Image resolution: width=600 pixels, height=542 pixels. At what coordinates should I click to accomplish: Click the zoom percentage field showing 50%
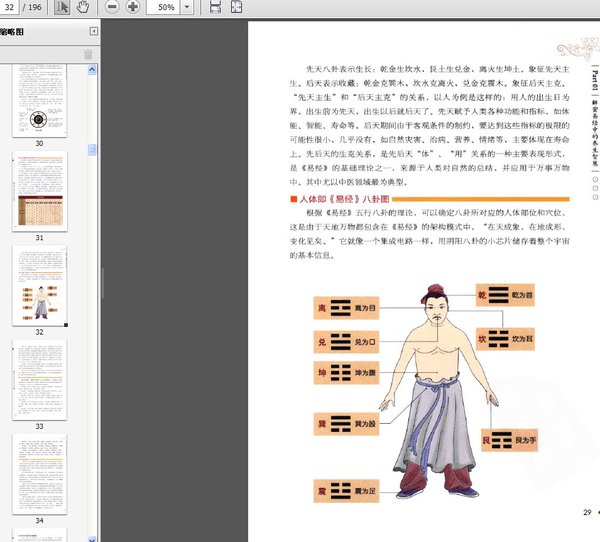pos(165,7)
